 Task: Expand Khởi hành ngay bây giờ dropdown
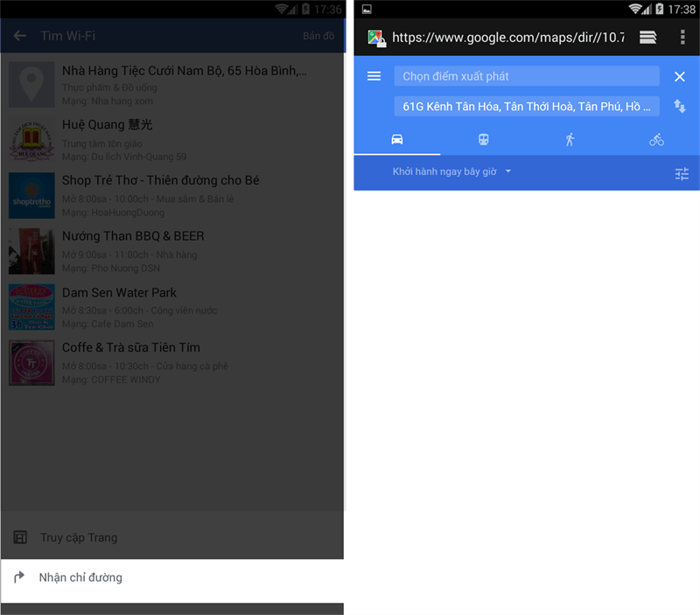click(x=451, y=171)
